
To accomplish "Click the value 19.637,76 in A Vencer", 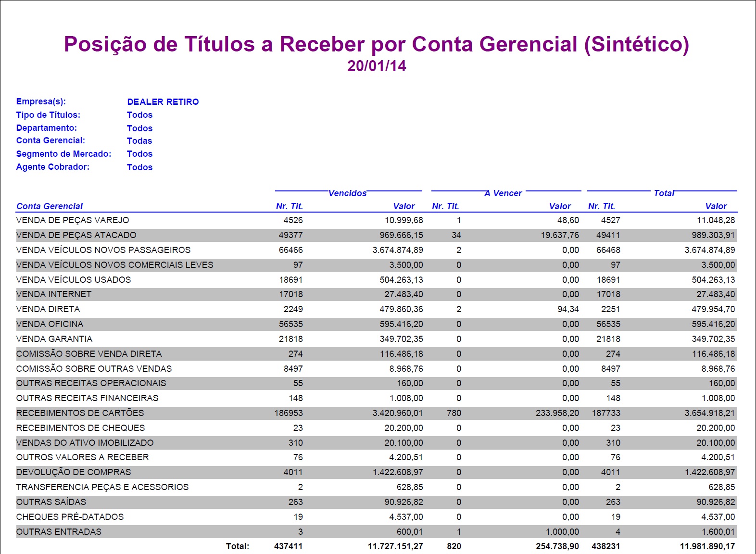I will 560,235.
